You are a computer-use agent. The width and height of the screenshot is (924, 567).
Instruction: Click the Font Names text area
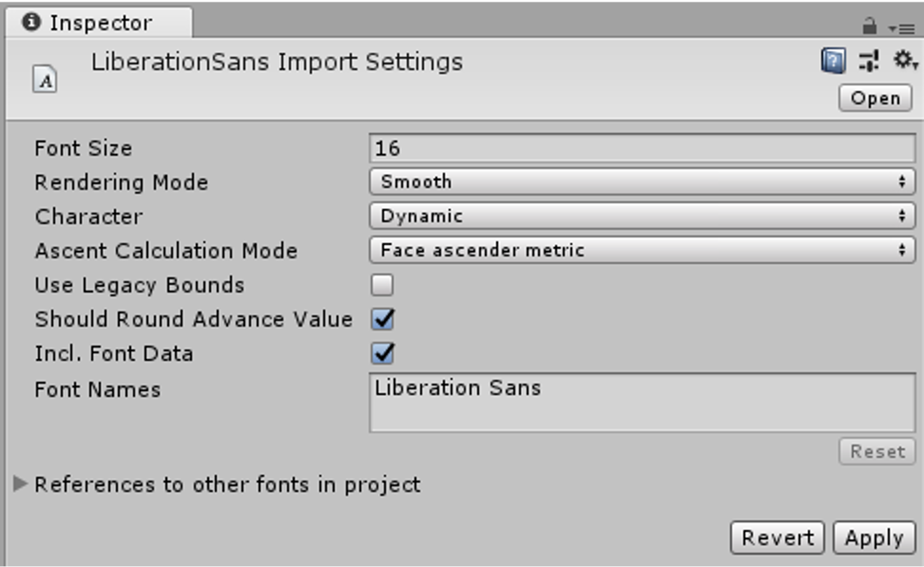642,402
